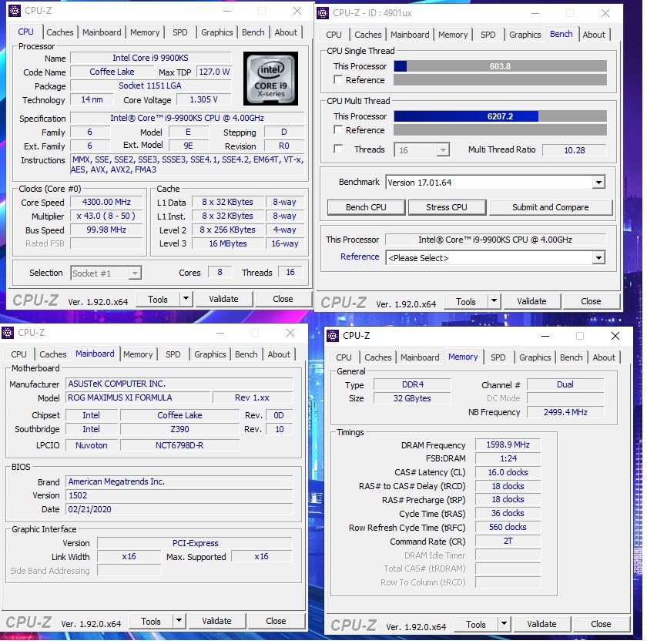Click the BIOS version 1502 field
The width and height of the screenshot is (647, 644).
179,495
